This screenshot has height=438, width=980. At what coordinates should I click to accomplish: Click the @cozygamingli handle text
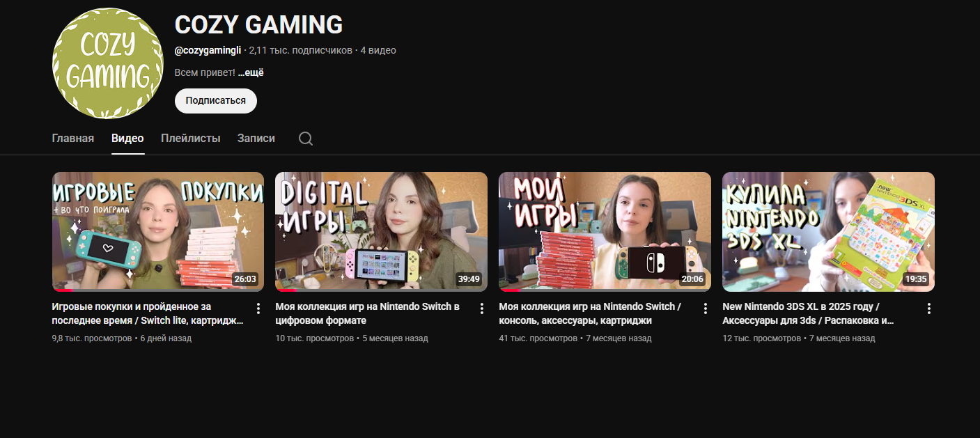[x=208, y=50]
